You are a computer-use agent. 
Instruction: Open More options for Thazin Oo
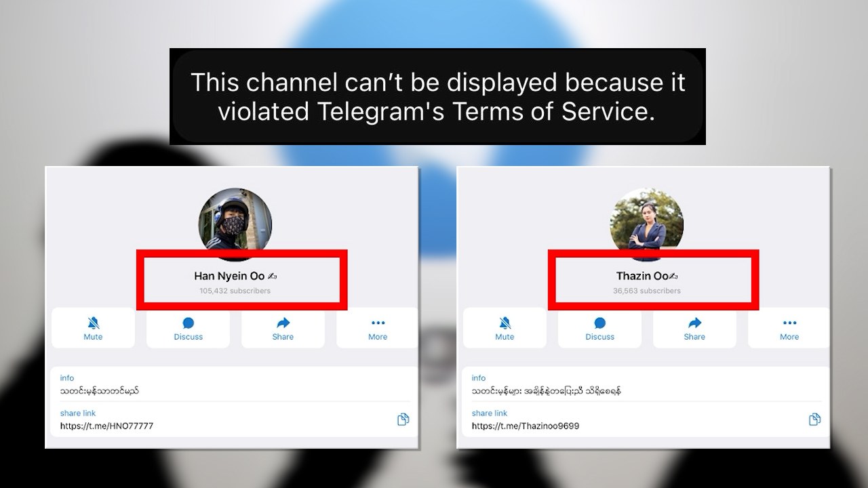pyautogui.click(x=789, y=328)
